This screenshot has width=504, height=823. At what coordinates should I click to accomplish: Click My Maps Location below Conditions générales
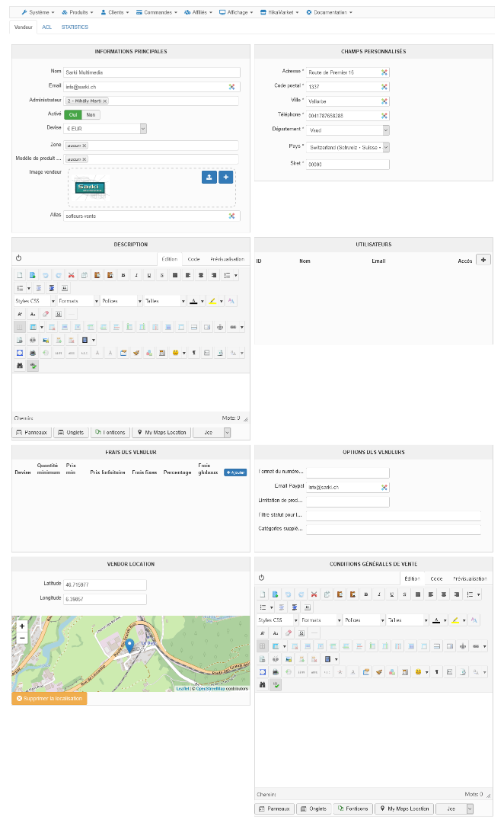coord(404,809)
